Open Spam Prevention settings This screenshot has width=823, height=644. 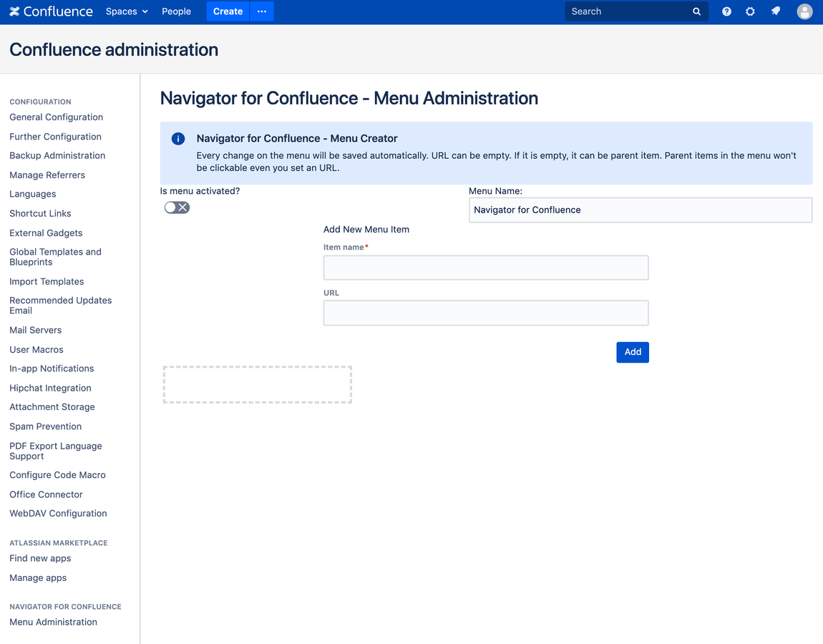point(46,426)
